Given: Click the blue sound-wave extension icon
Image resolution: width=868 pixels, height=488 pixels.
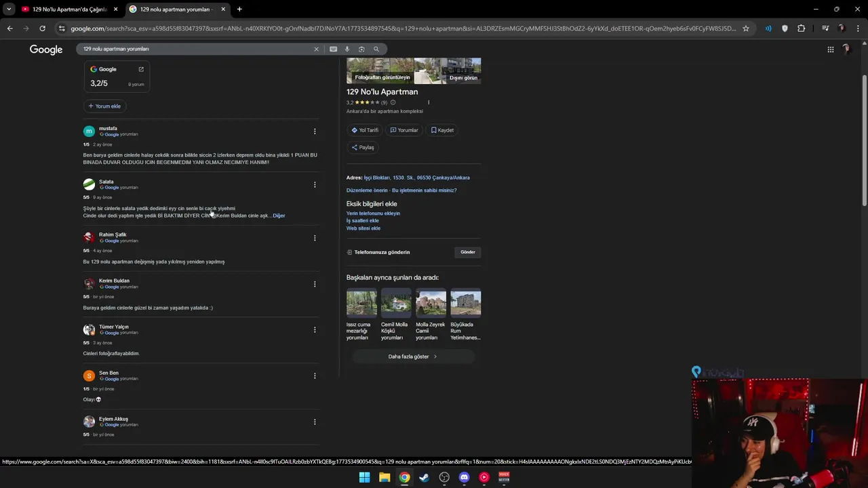Looking at the screenshot, I should (768, 28).
